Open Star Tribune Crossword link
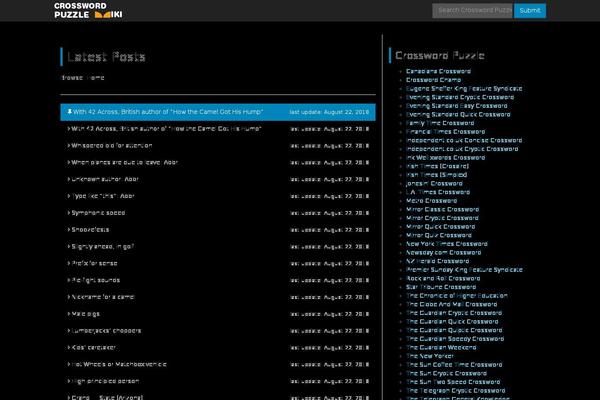This screenshot has width=600, height=400. point(441,287)
